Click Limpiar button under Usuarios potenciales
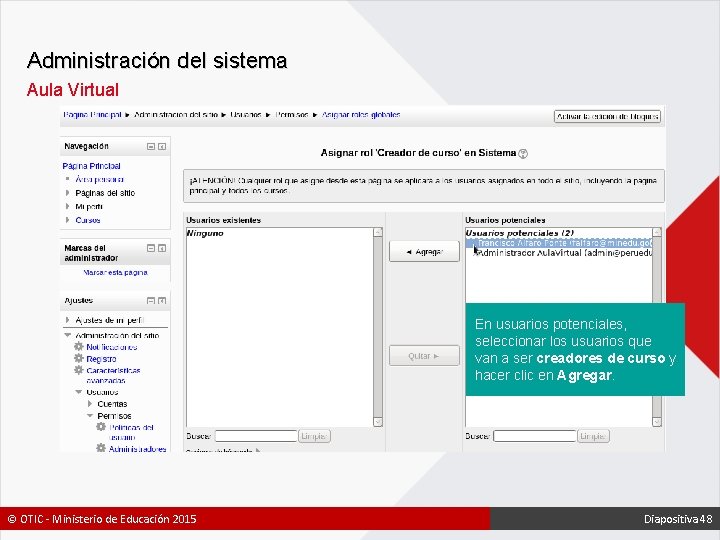This screenshot has height=540, width=720. (593, 436)
